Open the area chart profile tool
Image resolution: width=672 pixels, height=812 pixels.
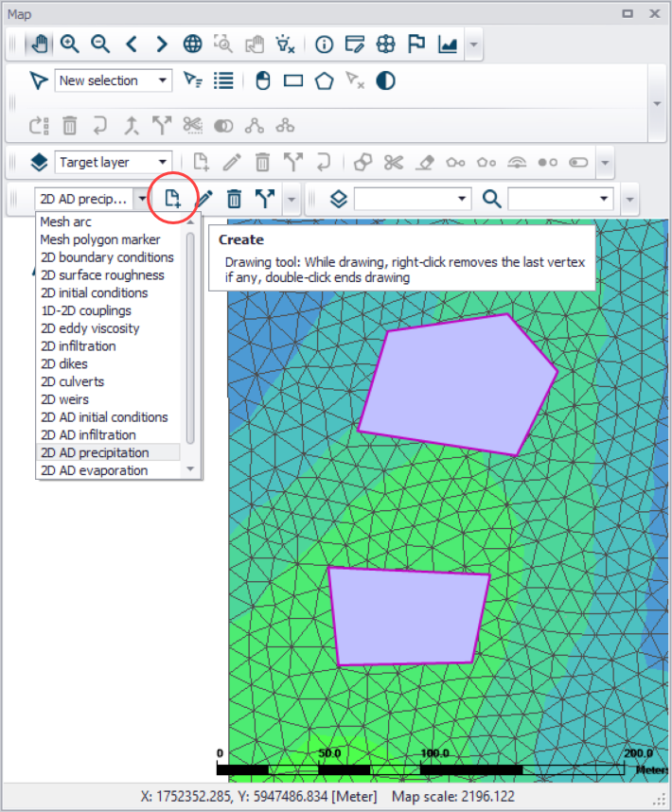448,44
